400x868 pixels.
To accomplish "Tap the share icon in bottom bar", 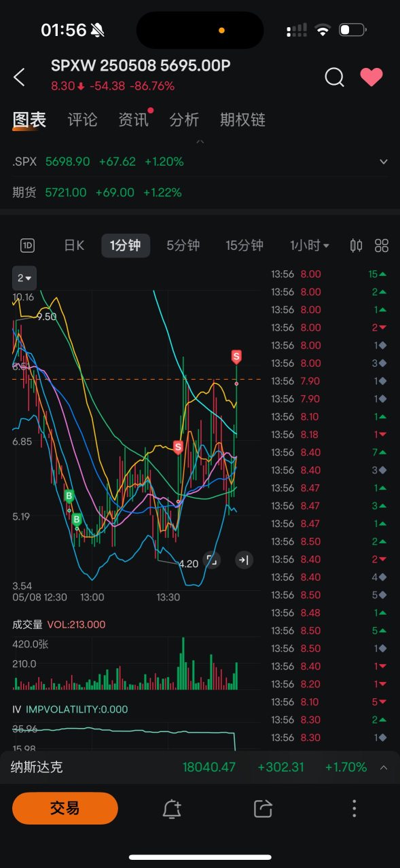I will (x=262, y=808).
